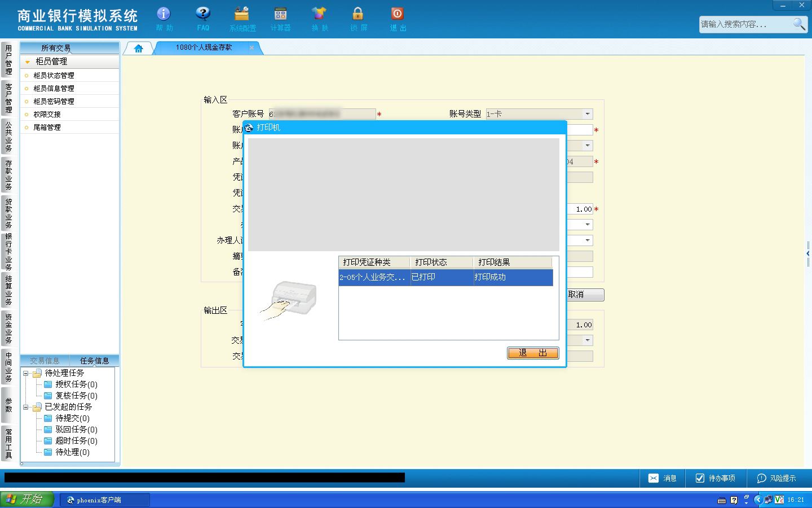The width and height of the screenshot is (812, 508).
Task: Open 用户管理 side tab
Action: click(x=8, y=60)
